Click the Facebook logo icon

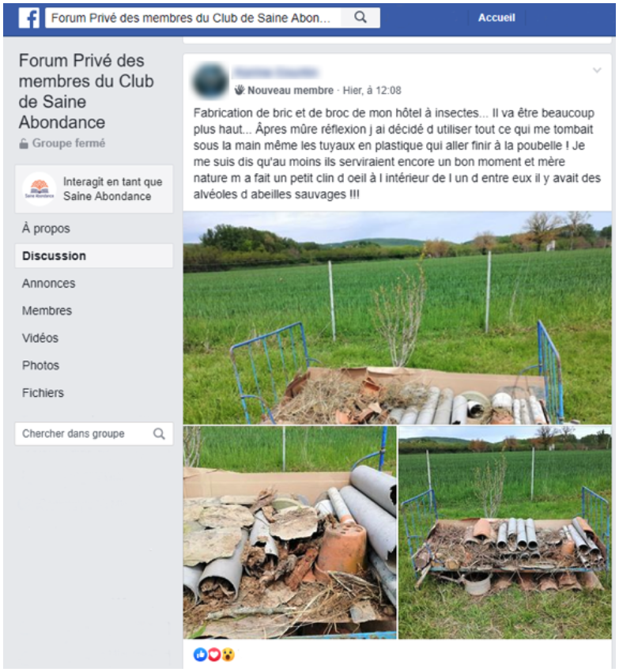coord(29,18)
